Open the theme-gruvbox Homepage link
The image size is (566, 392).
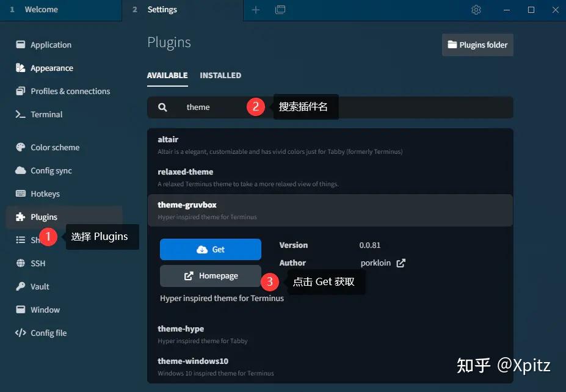point(210,275)
